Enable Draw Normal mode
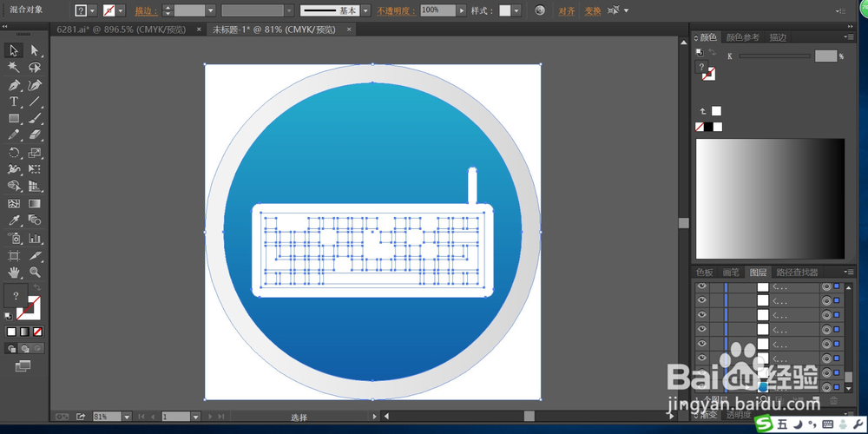This screenshot has width=868, height=434. (11, 348)
